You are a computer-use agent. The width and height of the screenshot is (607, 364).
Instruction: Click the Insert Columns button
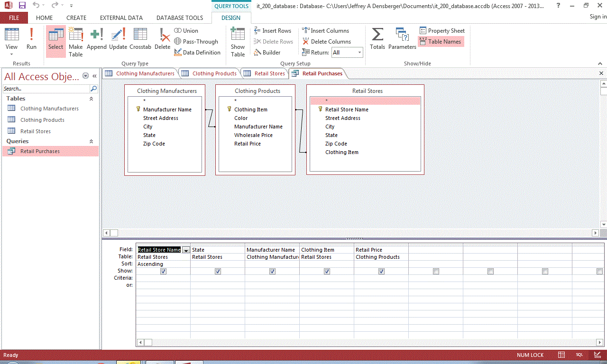click(326, 31)
